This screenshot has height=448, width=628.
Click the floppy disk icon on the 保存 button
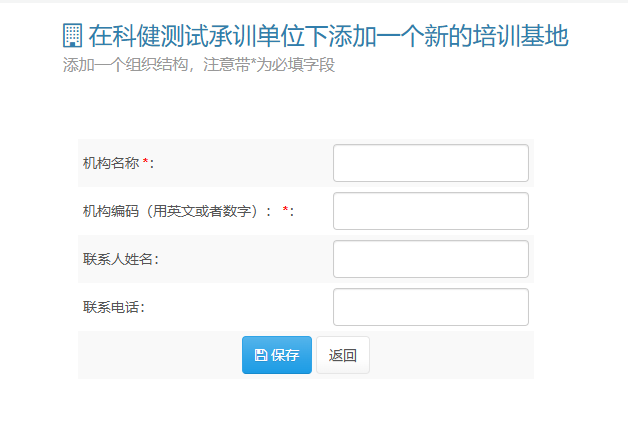pyautogui.click(x=261, y=355)
